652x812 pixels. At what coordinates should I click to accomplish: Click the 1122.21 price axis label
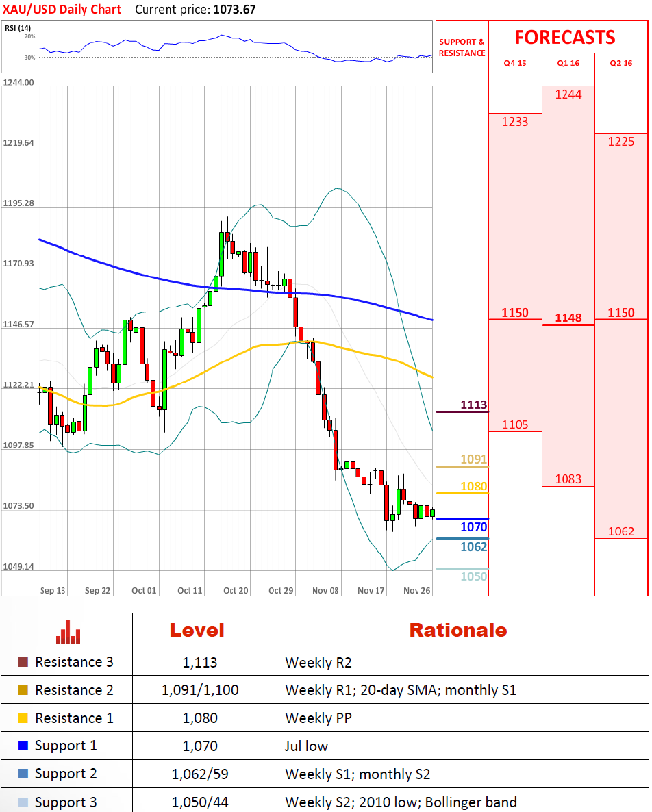point(18,385)
